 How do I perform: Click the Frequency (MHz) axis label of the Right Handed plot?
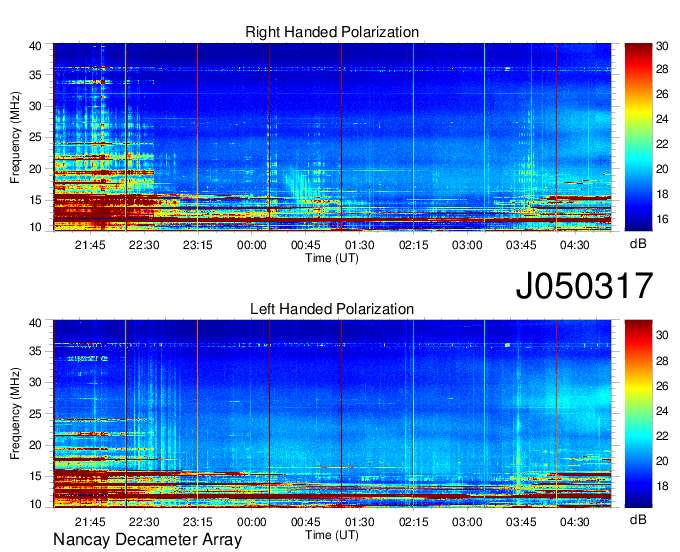click(x=15, y=137)
